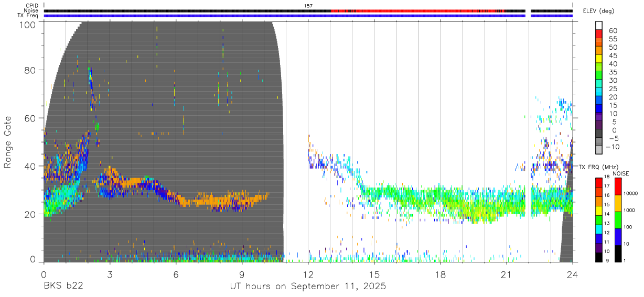Click the red 18 MHz frequency swatch
This screenshot has width=644, height=297.
pyautogui.click(x=598, y=182)
